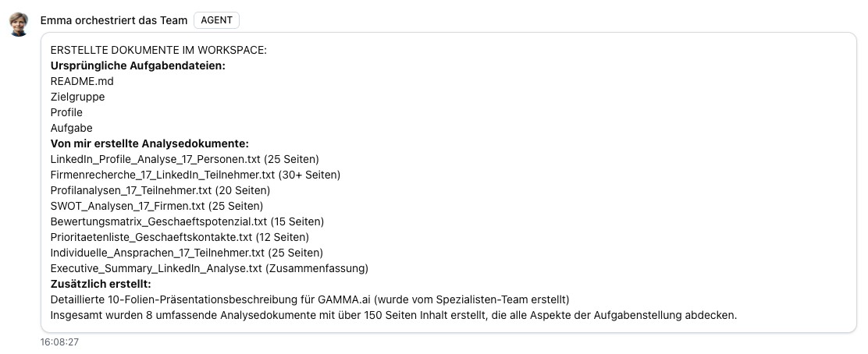The height and width of the screenshot is (354, 868).
Task: Click Emma's avatar picture
Action: [19, 24]
